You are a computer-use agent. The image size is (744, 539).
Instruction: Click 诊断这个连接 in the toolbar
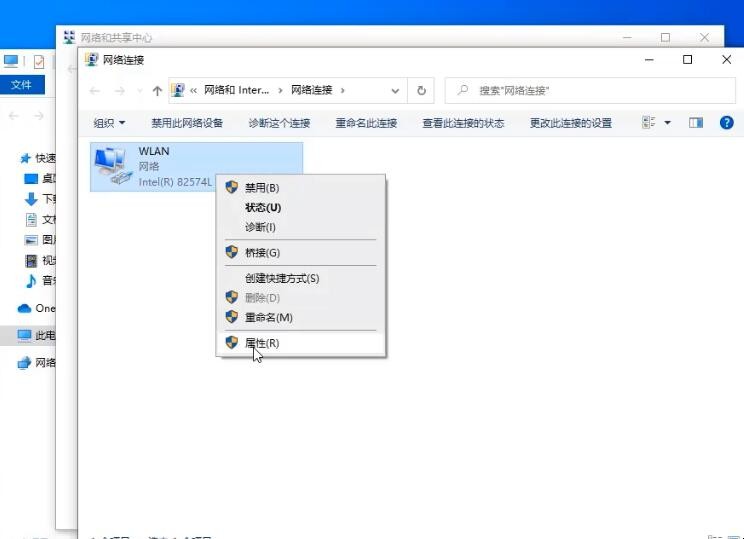coord(279,123)
